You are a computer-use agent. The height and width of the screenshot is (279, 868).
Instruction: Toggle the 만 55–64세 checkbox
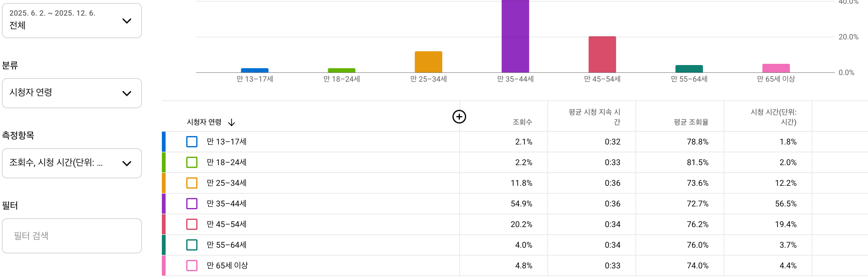(192, 245)
